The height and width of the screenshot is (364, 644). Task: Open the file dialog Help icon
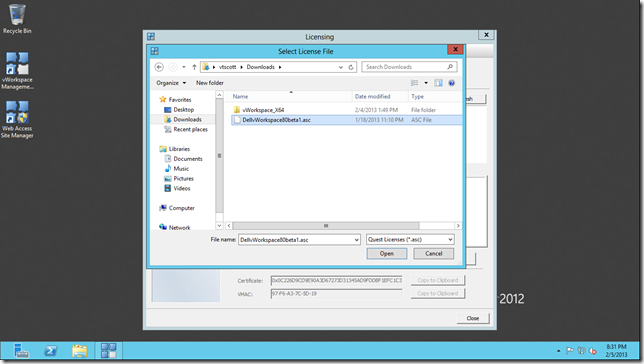(451, 83)
